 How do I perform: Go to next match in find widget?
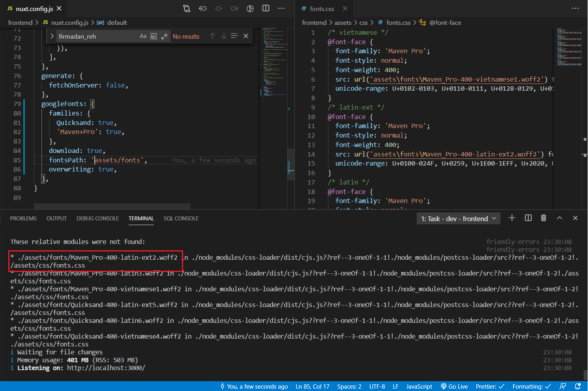pyautogui.click(x=224, y=36)
